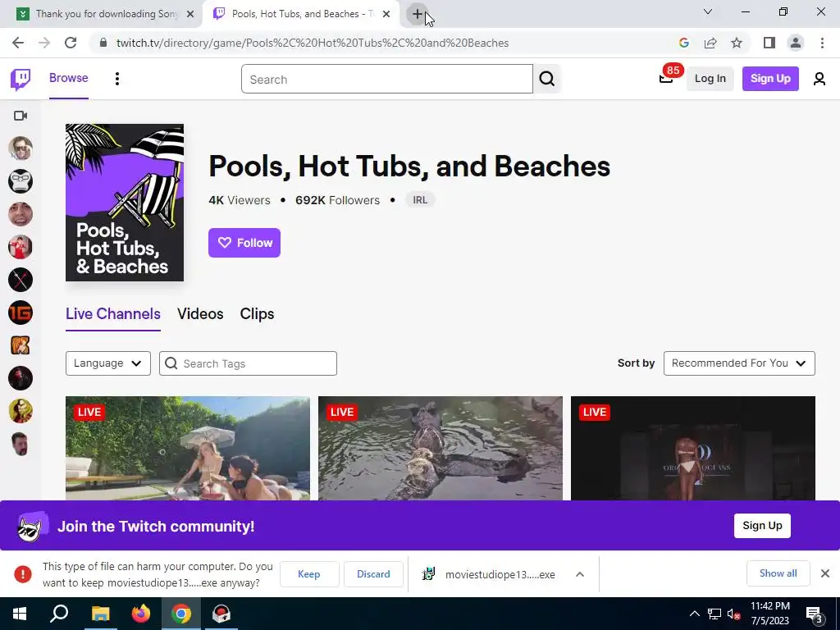The height and width of the screenshot is (630, 840).
Task: Click the IRL tag
Action: tap(420, 200)
